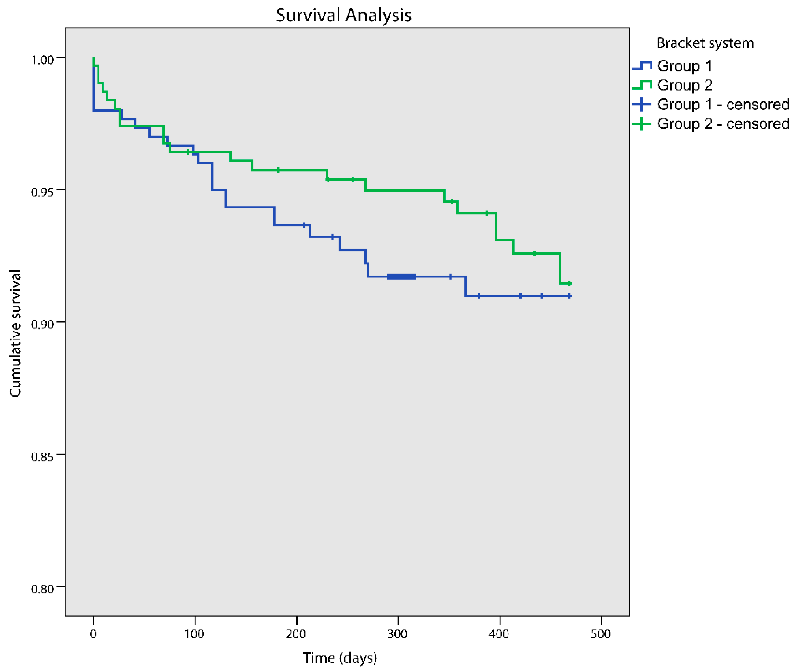Click the 200 x-axis tick label
The width and height of the screenshot is (795, 672).
click(x=296, y=634)
